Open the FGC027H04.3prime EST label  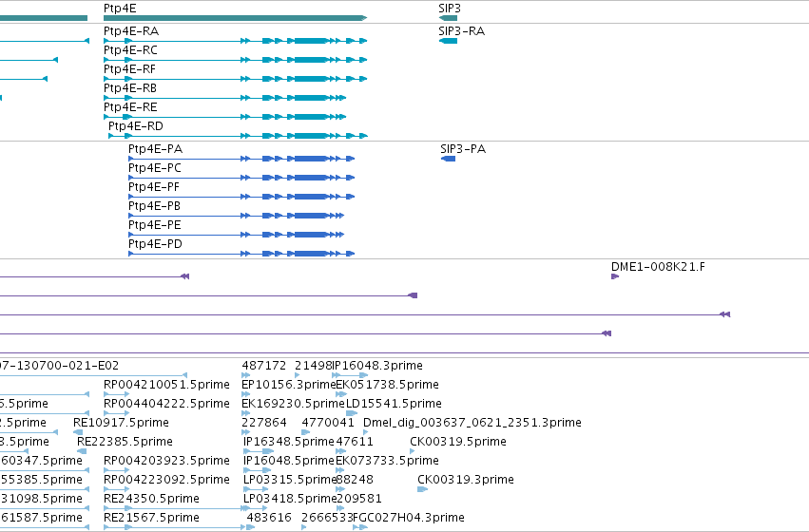click(x=409, y=518)
